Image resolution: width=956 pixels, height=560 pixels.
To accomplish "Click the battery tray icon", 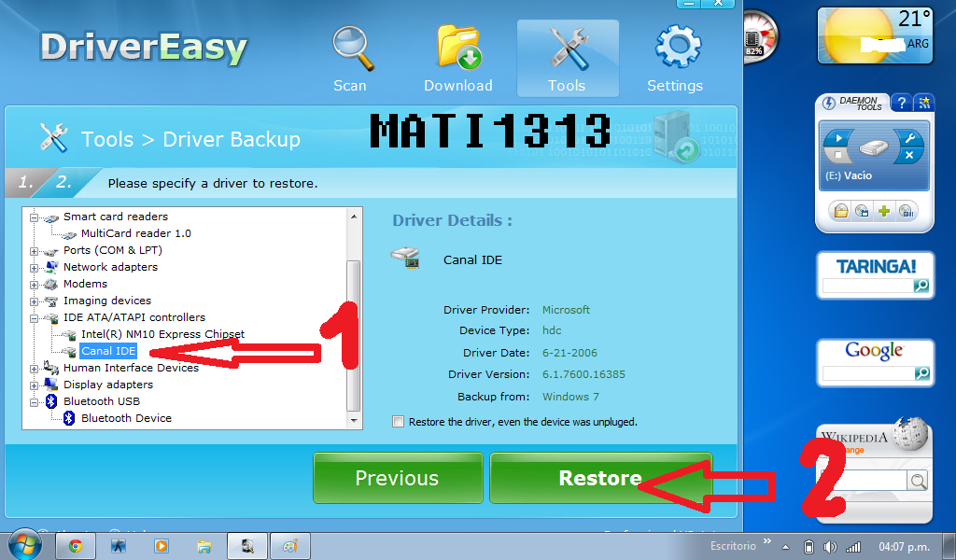I will pyautogui.click(x=809, y=547).
